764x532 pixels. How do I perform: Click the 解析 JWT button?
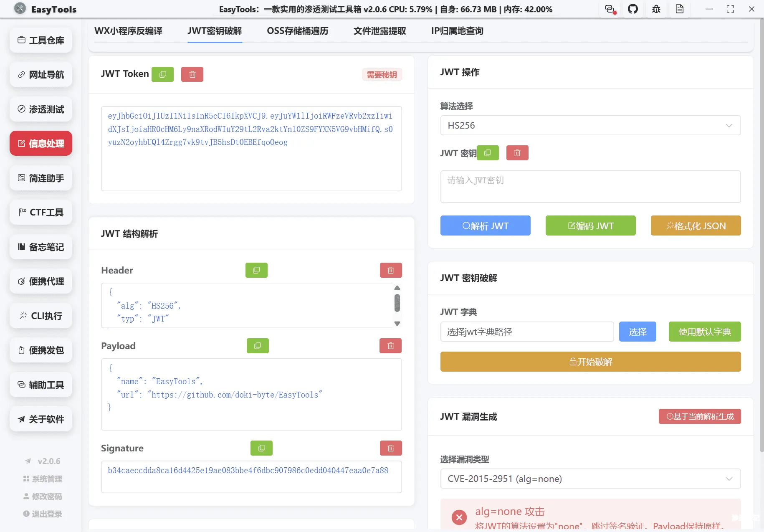coord(485,225)
